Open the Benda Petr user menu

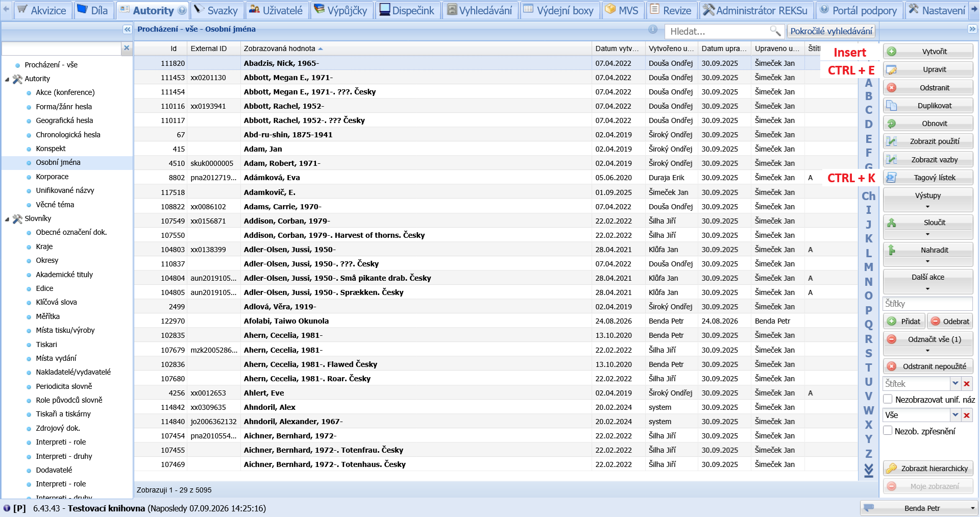tap(919, 508)
